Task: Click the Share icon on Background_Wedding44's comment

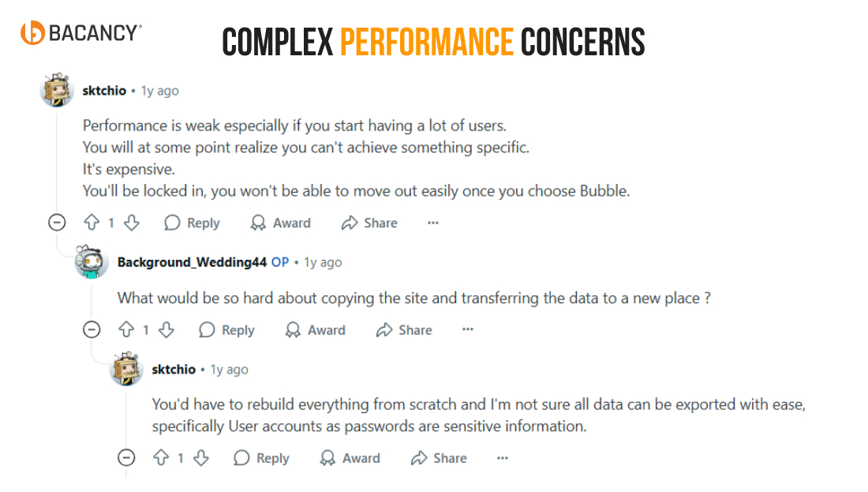Action: click(384, 330)
